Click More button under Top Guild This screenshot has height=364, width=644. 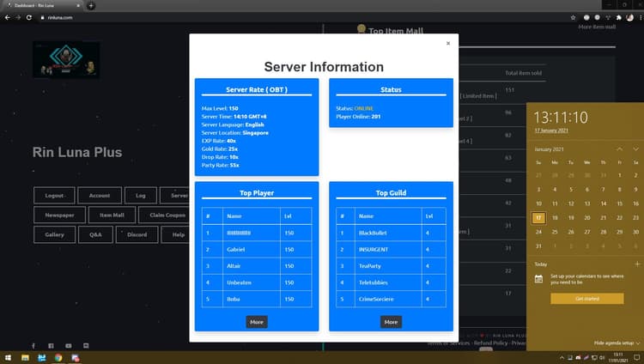(391, 322)
